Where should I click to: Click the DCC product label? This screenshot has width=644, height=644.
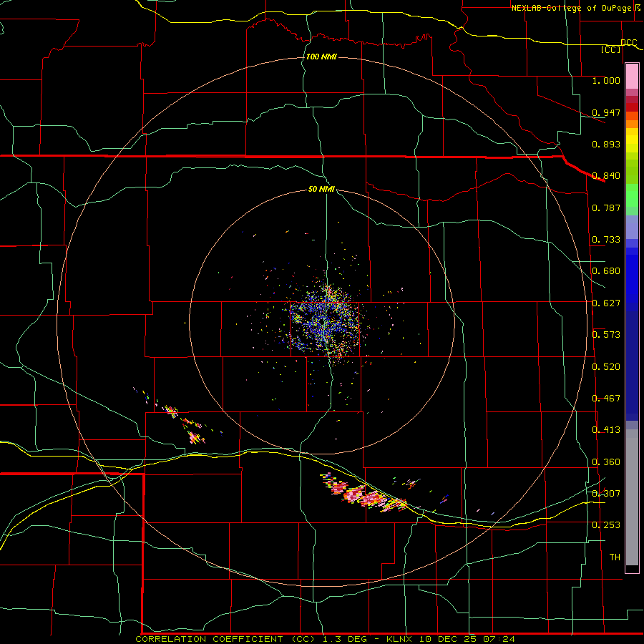[629, 42]
